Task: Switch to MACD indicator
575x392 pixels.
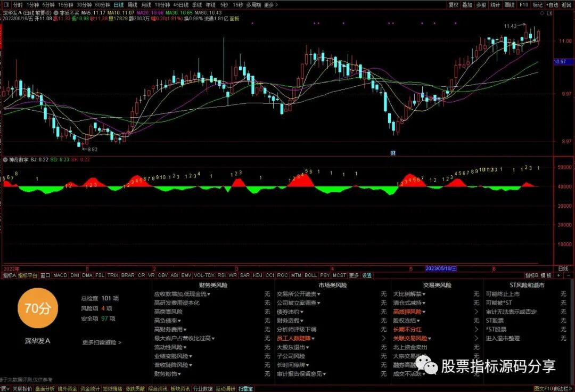Action: [x=60, y=275]
